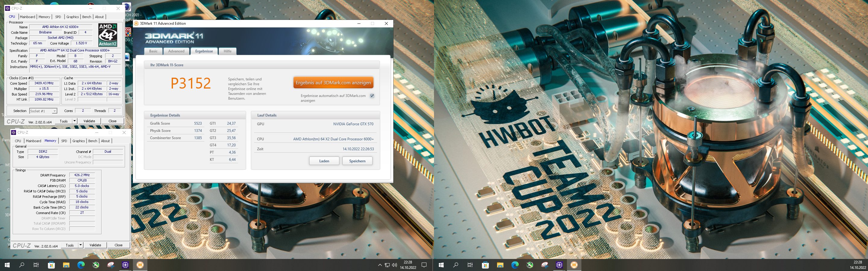Click Validate in the upper CPU-Z window

89,121
